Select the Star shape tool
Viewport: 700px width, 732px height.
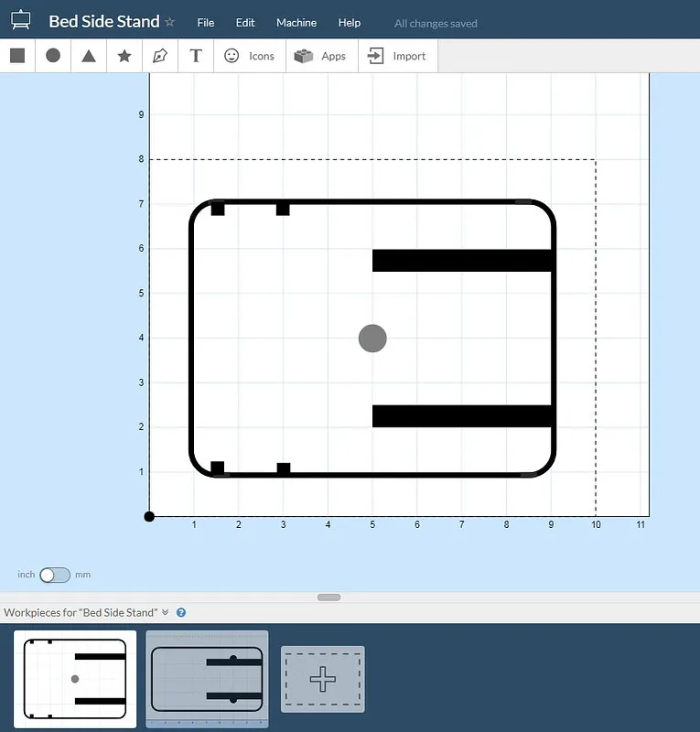(124, 56)
